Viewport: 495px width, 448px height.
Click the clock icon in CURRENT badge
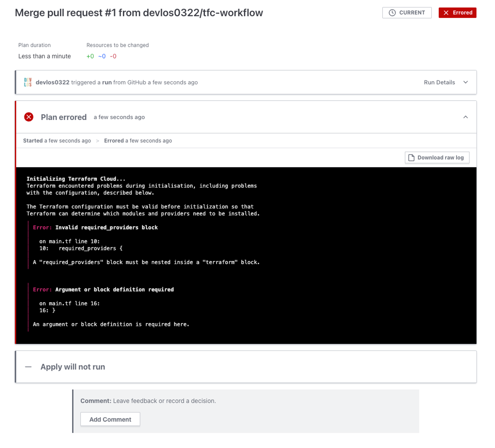click(392, 13)
